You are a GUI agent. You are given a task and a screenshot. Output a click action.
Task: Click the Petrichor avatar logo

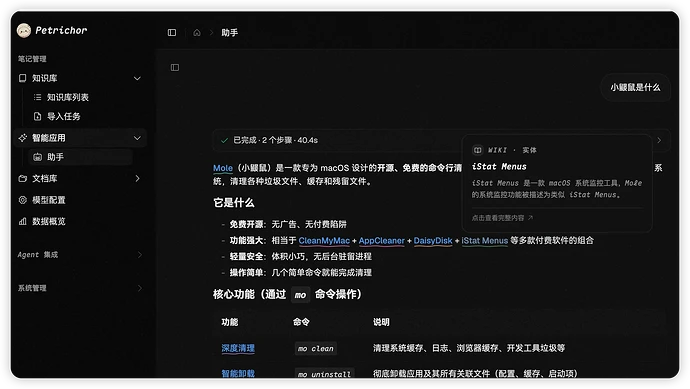click(x=24, y=30)
